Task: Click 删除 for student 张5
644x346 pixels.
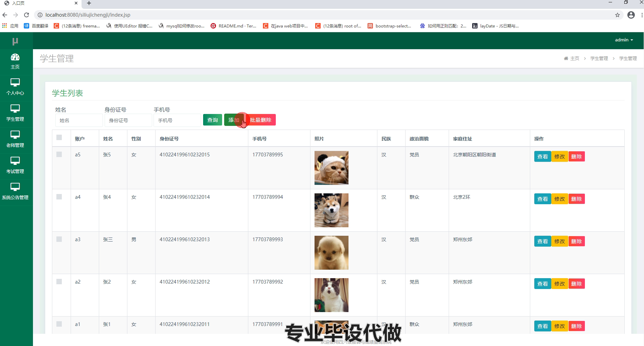Action: [576, 156]
